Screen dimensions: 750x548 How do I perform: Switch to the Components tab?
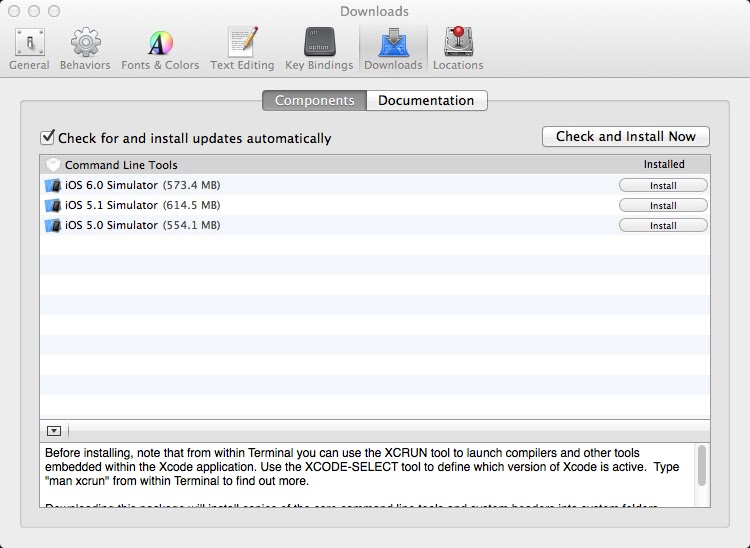(x=314, y=100)
